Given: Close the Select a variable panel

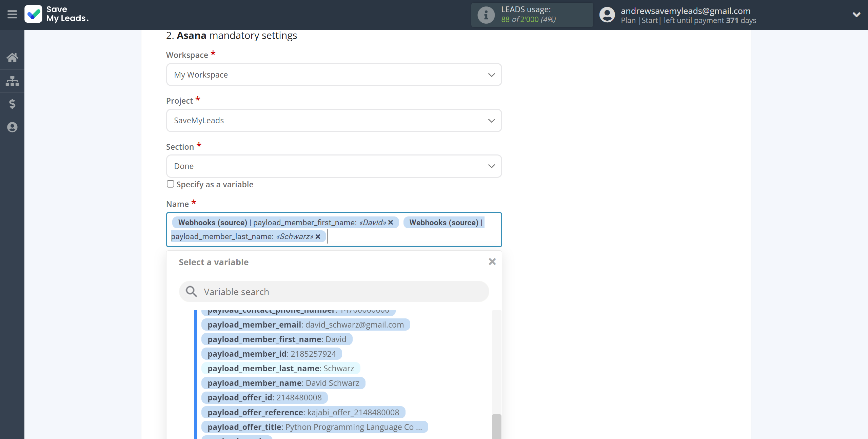Looking at the screenshot, I should click(x=492, y=262).
